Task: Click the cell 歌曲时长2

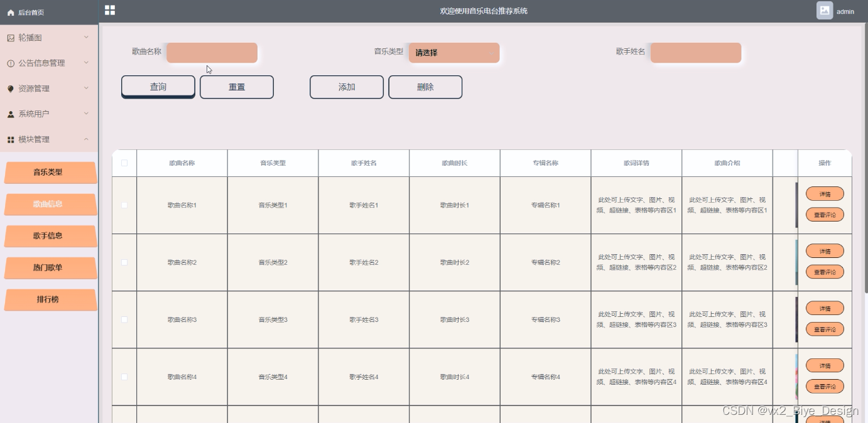Action: tap(455, 262)
